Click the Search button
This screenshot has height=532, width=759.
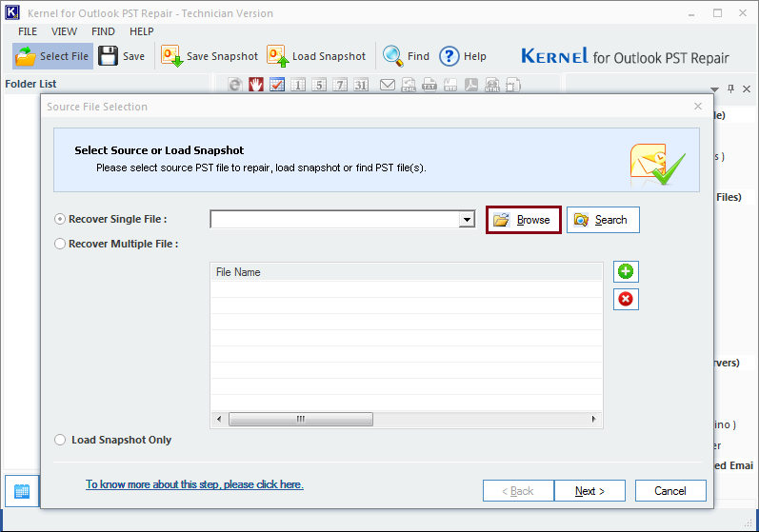tap(603, 220)
